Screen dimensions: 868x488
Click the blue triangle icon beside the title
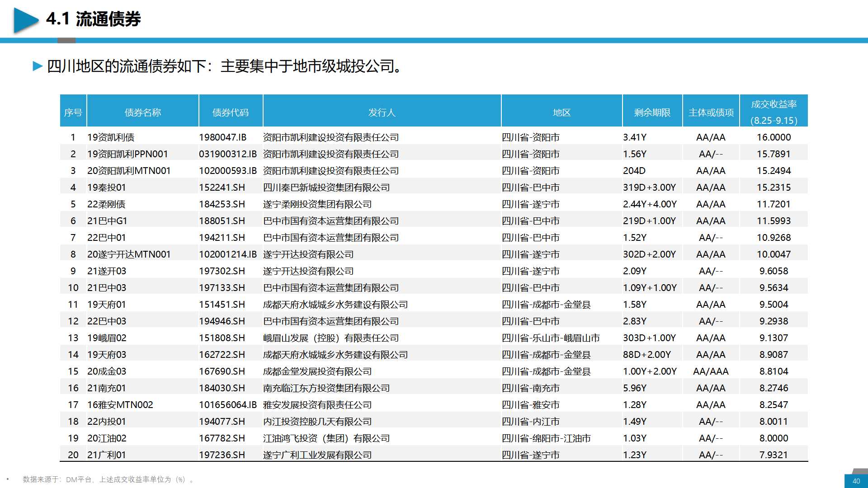[26, 20]
